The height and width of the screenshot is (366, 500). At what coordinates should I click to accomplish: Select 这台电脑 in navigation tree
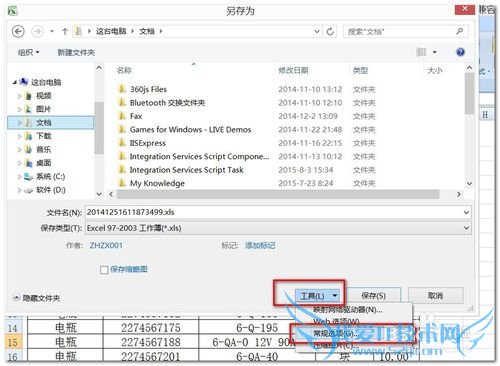pos(46,82)
